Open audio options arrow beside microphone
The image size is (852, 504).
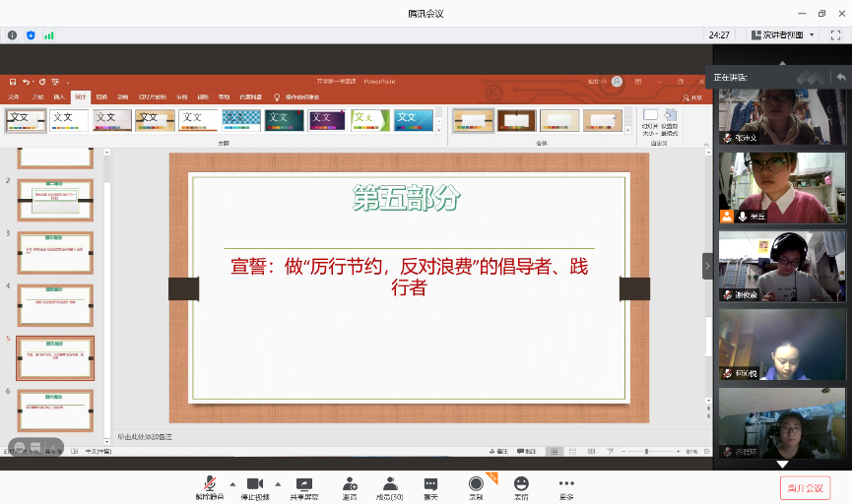coord(232,484)
